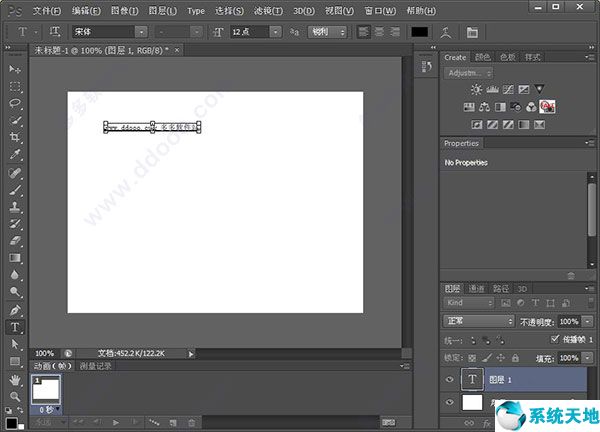
Task: Select the Horizontal Type tool
Action: coord(15,327)
